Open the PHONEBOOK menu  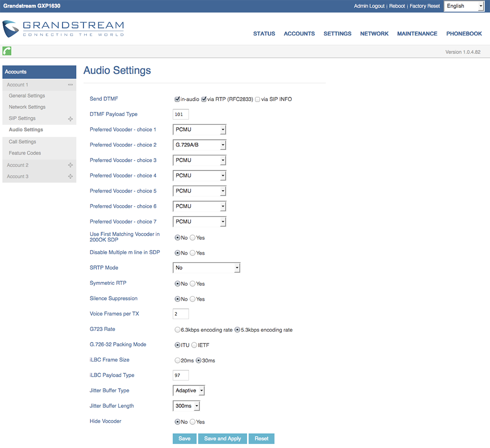(x=464, y=33)
